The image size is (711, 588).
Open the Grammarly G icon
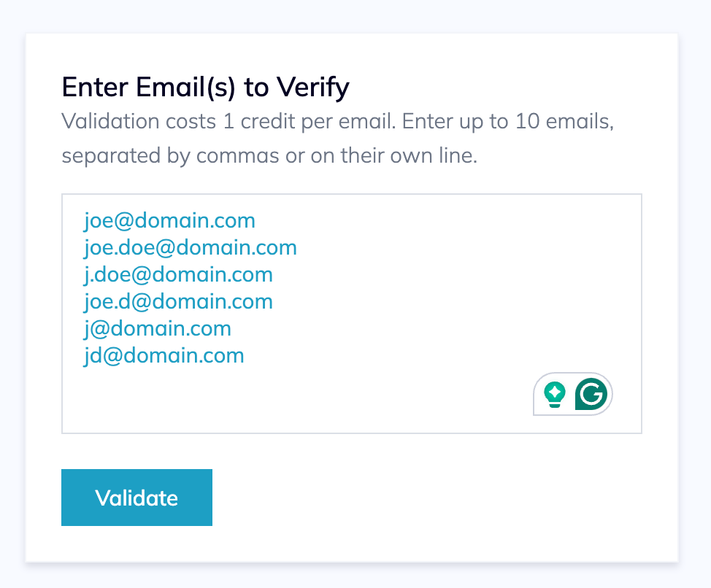[x=591, y=394]
